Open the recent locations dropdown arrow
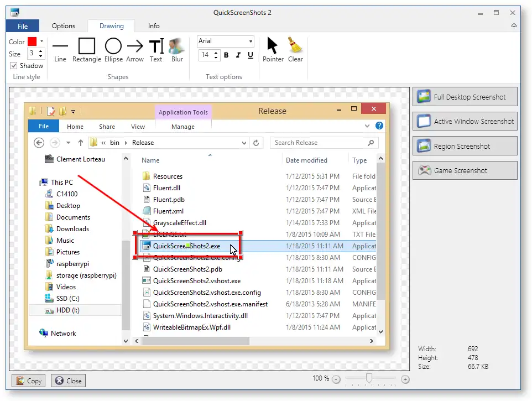The image size is (532, 401). [68, 143]
